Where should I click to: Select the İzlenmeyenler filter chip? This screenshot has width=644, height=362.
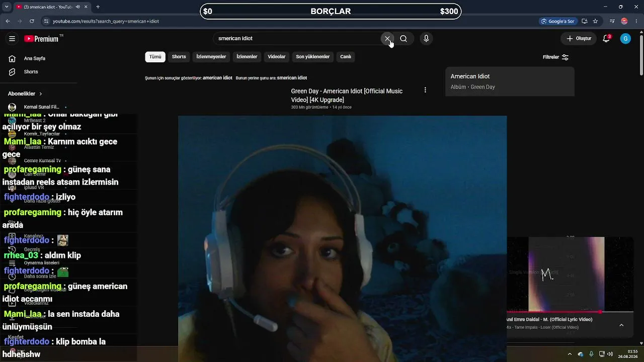coord(211,57)
